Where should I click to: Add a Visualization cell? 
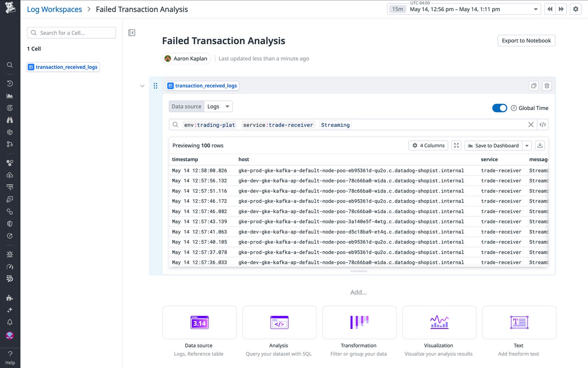(439, 323)
